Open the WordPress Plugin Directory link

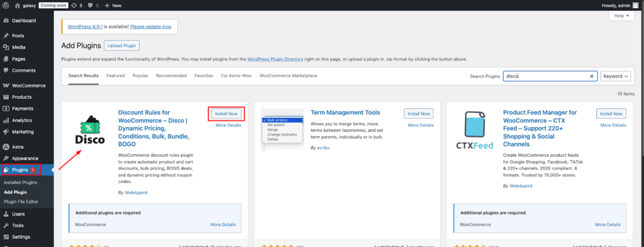point(275,59)
